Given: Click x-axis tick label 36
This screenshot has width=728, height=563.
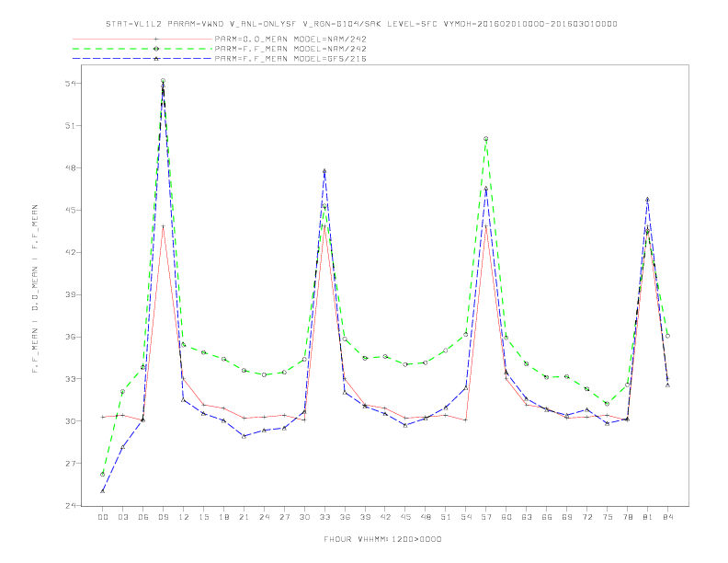Looking at the screenshot, I should click(345, 517).
